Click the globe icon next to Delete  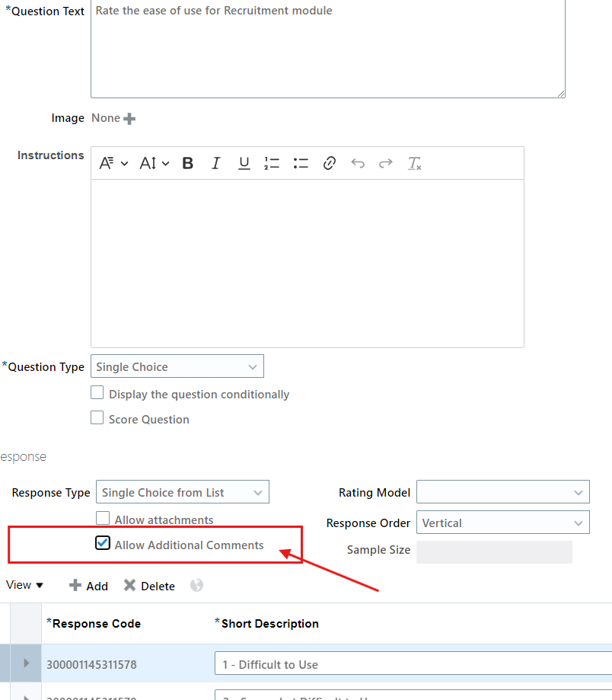pyautogui.click(x=196, y=585)
